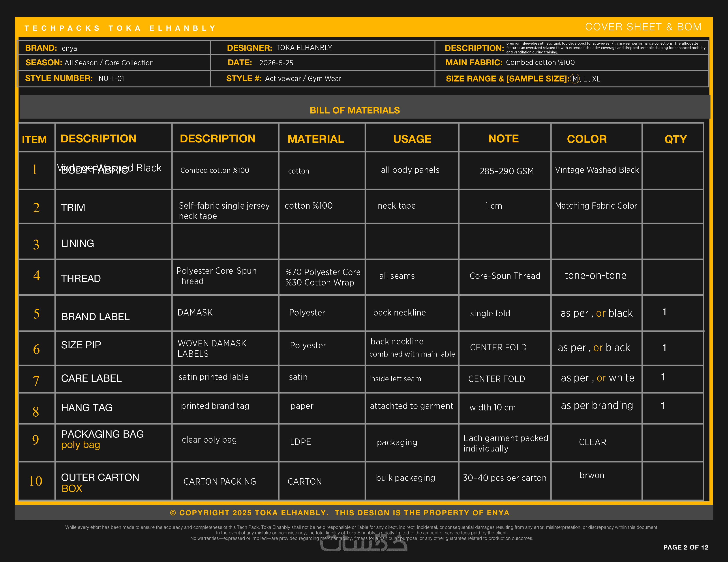
Task: Click 'printed brand tag' description
Action: [x=215, y=406]
